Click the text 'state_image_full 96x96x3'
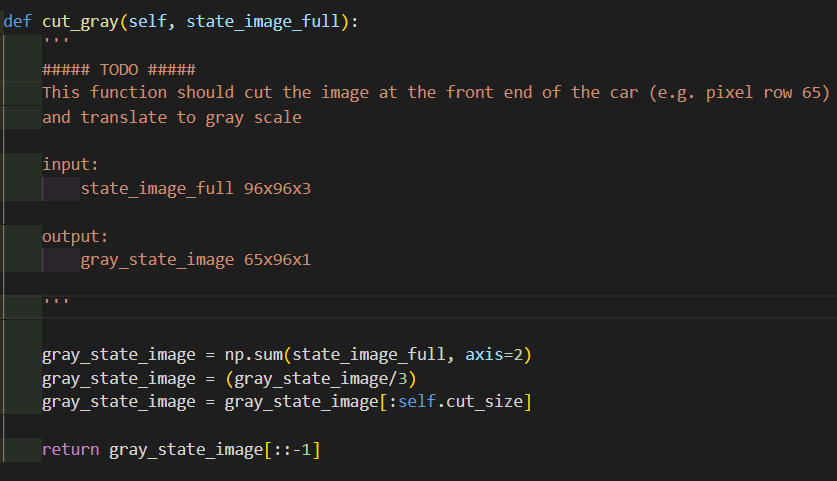The height and width of the screenshot is (481, 837). (196, 188)
